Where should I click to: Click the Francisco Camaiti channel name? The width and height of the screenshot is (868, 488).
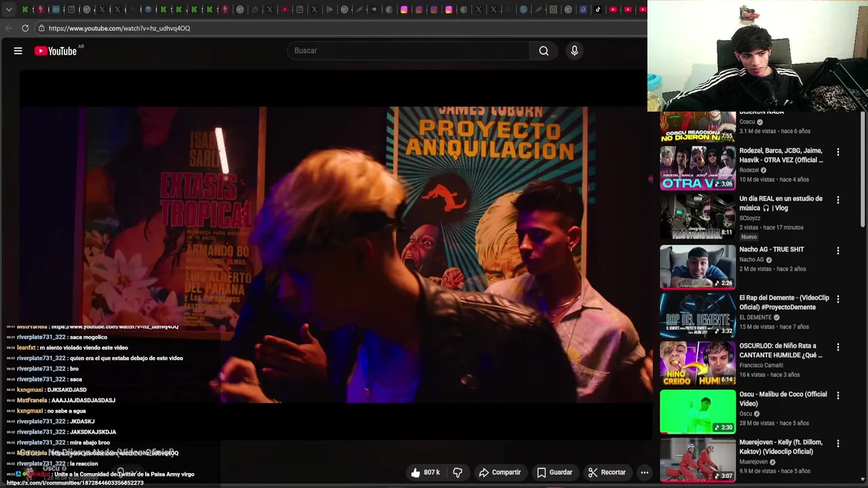point(761,365)
